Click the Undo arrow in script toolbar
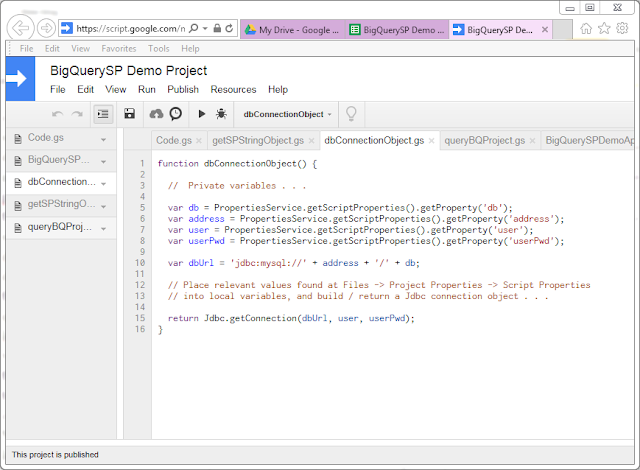This screenshot has width=640, height=470. pos(58,114)
